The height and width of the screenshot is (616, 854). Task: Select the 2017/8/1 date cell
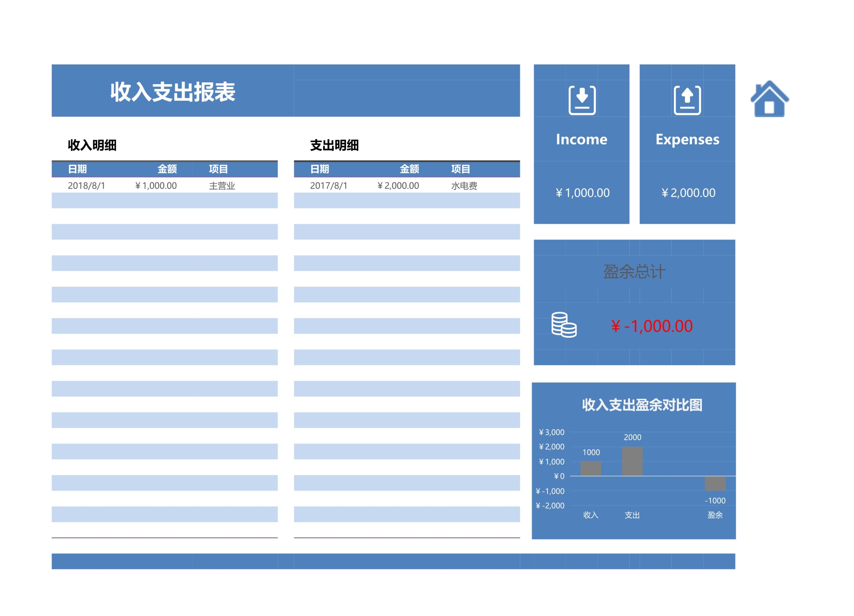328,186
